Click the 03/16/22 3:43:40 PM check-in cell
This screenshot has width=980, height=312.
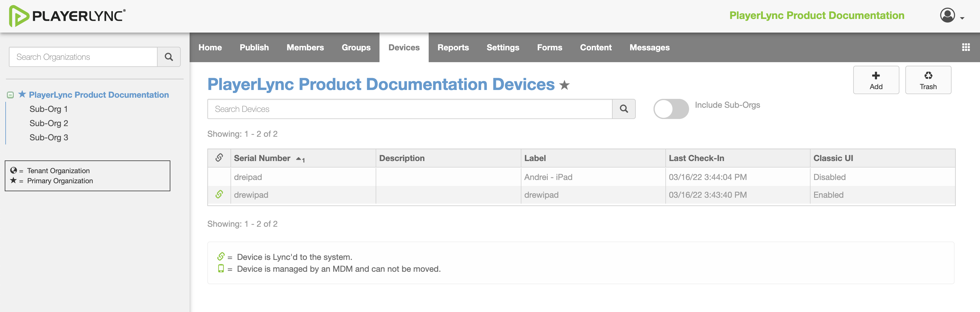pyautogui.click(x=738, y=195)
